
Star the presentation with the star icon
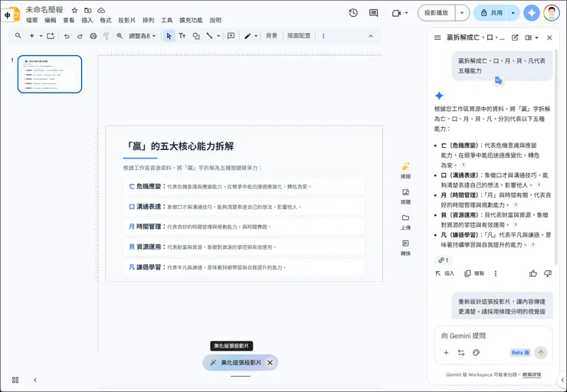74,10
